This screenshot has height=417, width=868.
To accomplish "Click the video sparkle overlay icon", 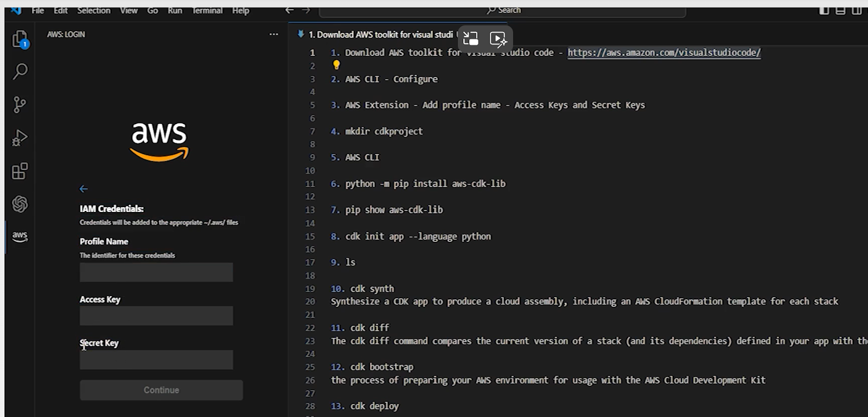I will 498,39.
